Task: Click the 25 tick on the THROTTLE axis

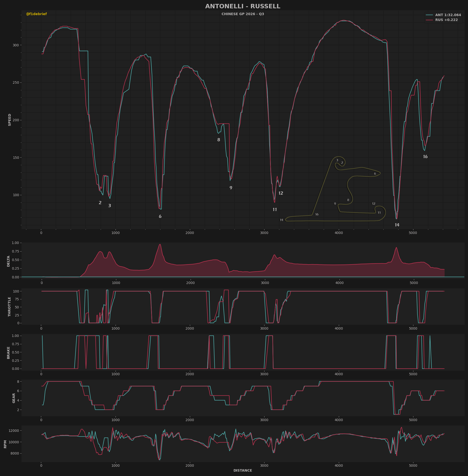Action: pyautogui.click(x=17, y=315)
